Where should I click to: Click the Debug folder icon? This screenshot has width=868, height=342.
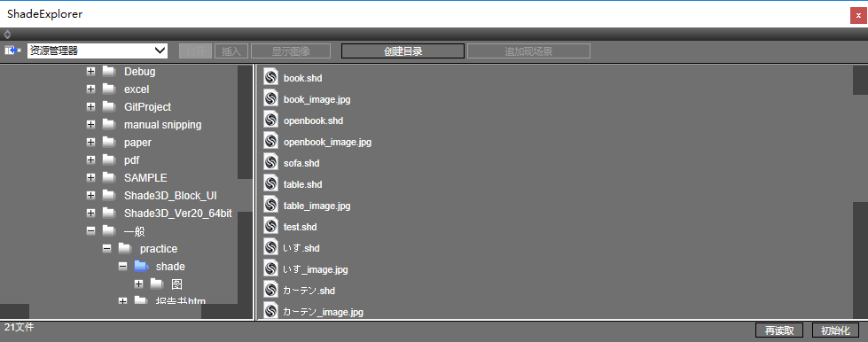click(110, 72)
